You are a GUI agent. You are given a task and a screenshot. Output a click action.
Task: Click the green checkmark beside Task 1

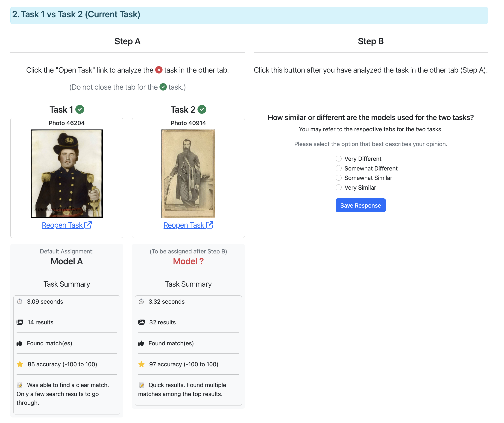[80, 109]
